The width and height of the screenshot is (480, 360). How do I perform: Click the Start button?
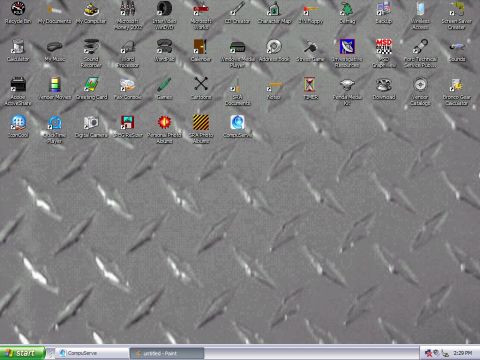coord(22,353)
